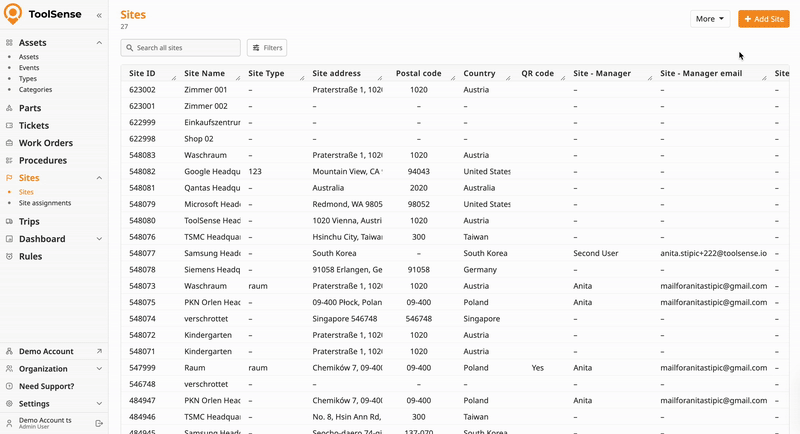Click the Procedures icon in sidebar
Viewport: 800px width, 434px height.
click(x=9, y=160)
